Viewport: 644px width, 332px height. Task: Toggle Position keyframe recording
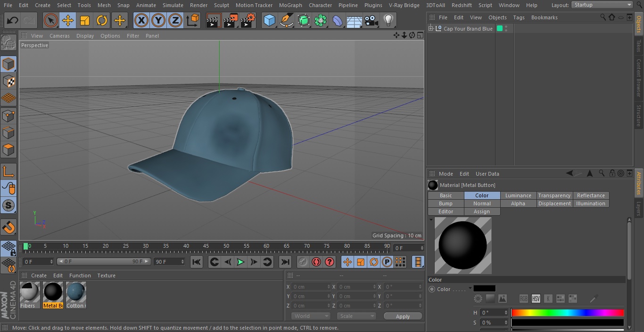coord(347,262)
